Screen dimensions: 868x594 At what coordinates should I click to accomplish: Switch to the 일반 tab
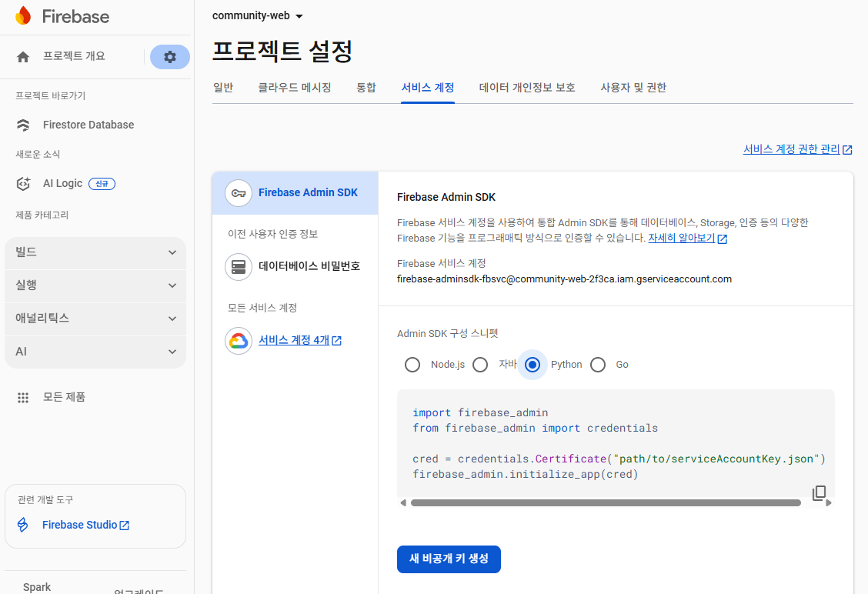(x=223, y=88)
